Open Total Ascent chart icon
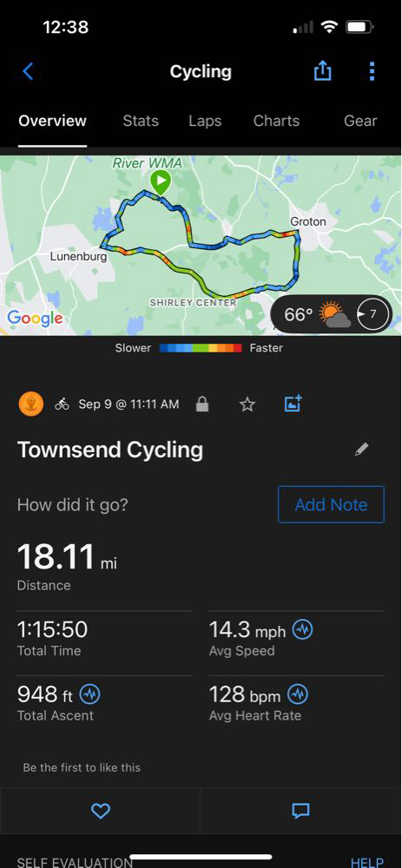 click(x=90, y=694)
